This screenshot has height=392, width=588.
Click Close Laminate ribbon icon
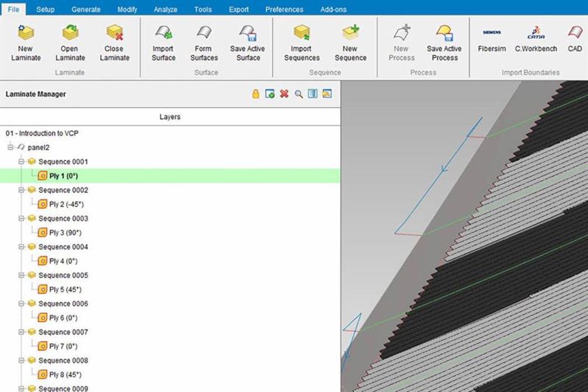[x=114, y=33]
